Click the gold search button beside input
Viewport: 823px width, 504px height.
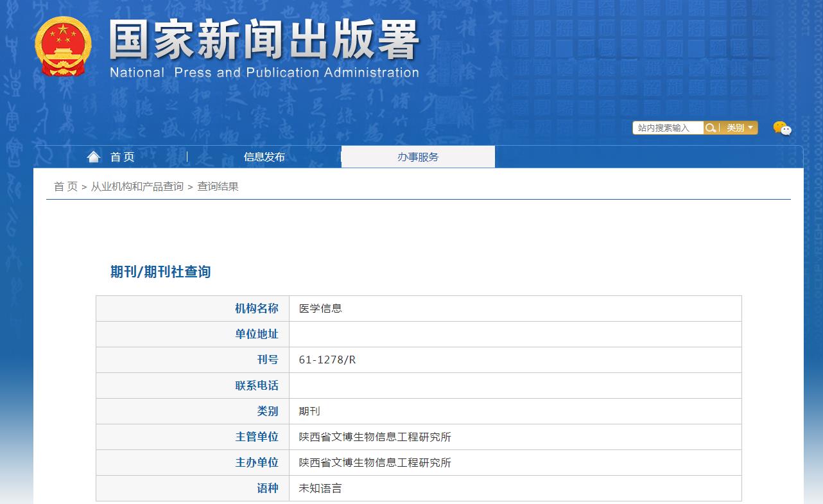coord(711,127)
